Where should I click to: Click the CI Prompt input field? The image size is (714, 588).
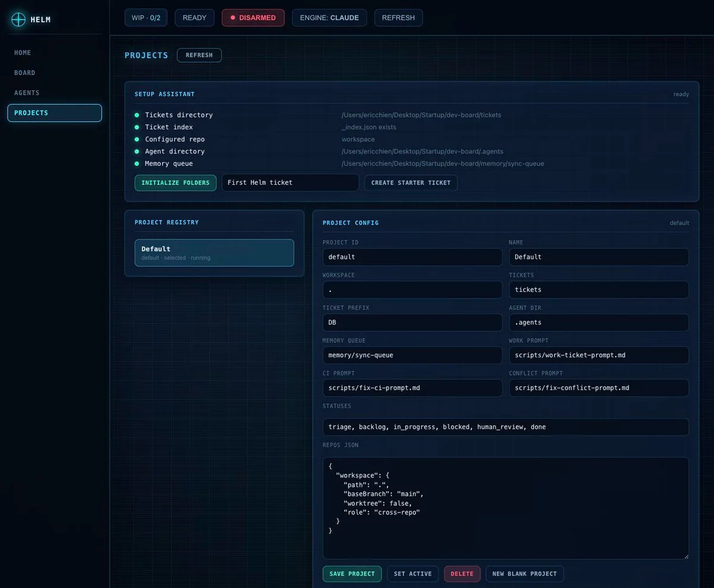pyautogui.click(x=412, y=388)
